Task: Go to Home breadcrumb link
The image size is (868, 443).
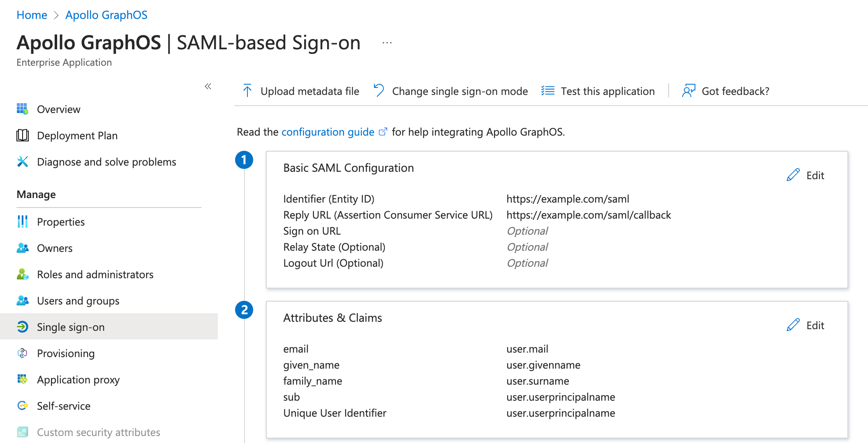Action: pos(32,15)
